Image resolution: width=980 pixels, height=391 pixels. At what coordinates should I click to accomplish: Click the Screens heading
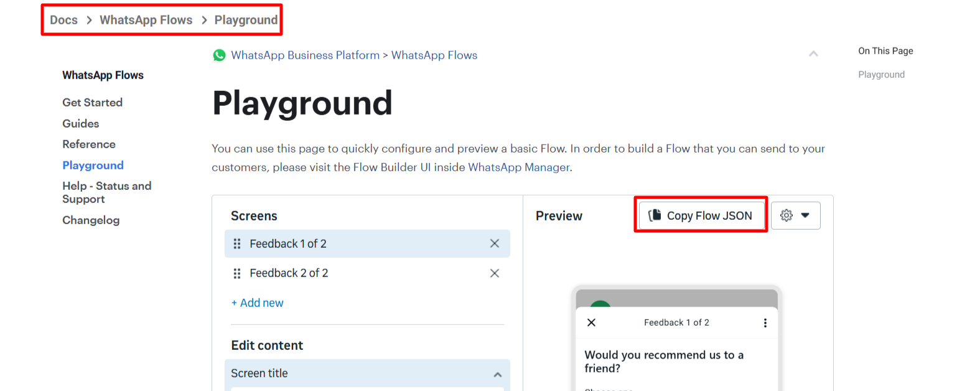click(x=254, y=216)
